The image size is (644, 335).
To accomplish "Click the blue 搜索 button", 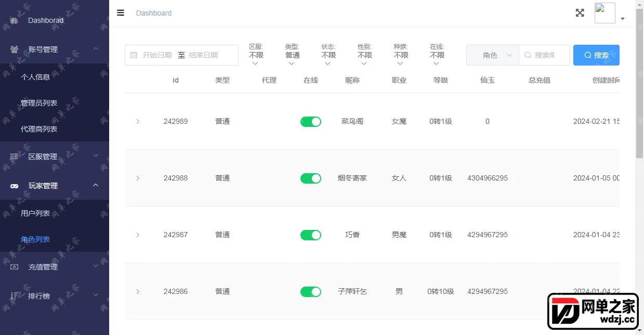I will tap(596, 55).
